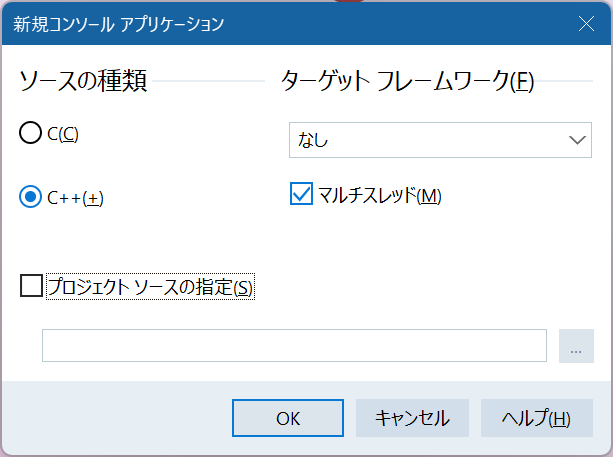Enable the プロジェクト ソースの指定 checkbox box

pos(32,287)
